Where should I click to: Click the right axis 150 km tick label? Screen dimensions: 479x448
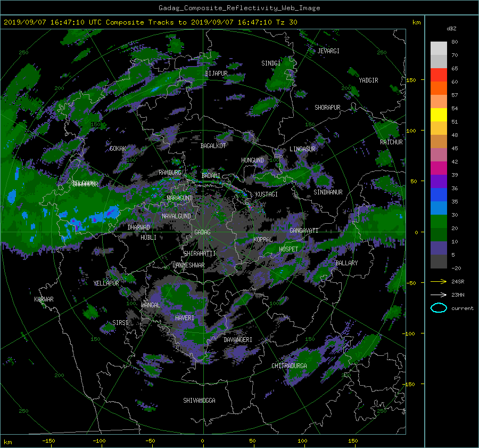point(411,80)
